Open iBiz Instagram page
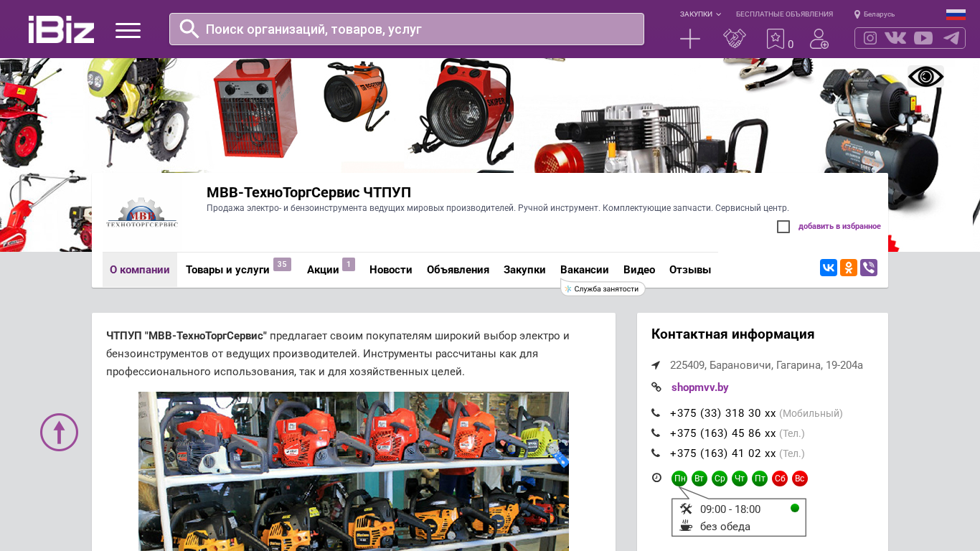 tap(870, 38)
